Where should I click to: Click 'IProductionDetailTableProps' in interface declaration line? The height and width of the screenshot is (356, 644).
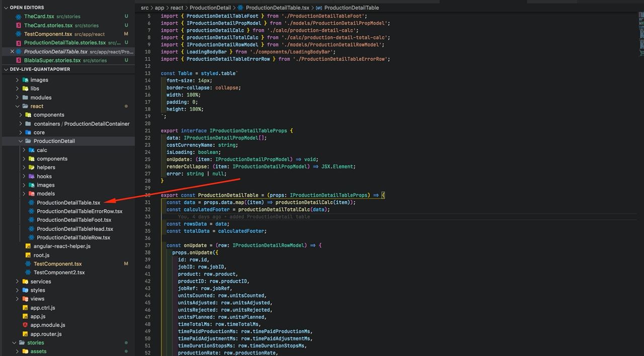249,131
